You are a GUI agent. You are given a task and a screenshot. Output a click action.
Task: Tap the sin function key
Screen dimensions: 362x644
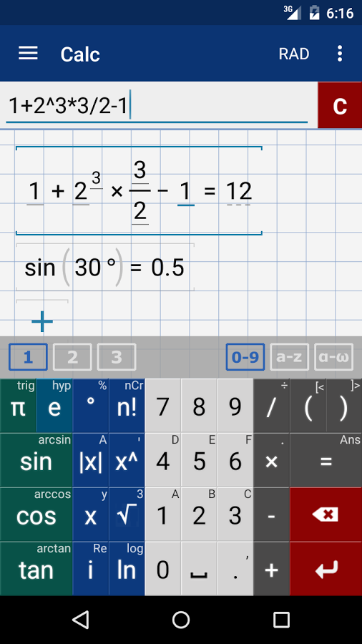pos(36,460)
